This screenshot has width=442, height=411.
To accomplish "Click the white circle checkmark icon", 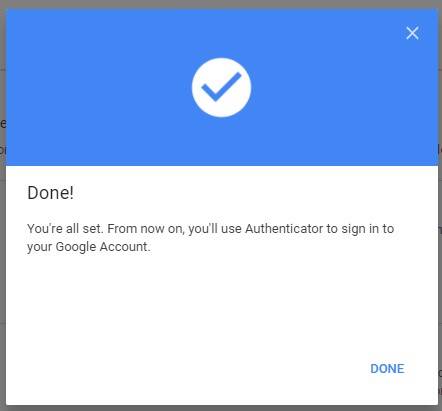I will 221,87.
